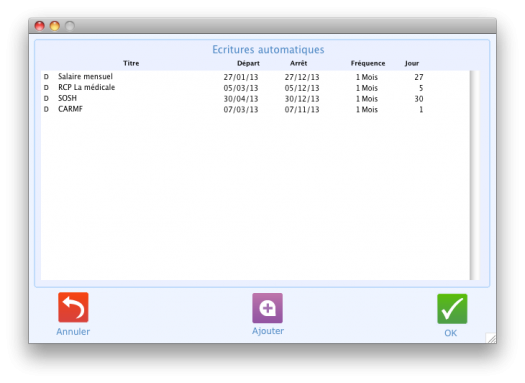Click 1 Mois frequency in Salaire mensuel row
Screen dimensions: 525x383
367,77
